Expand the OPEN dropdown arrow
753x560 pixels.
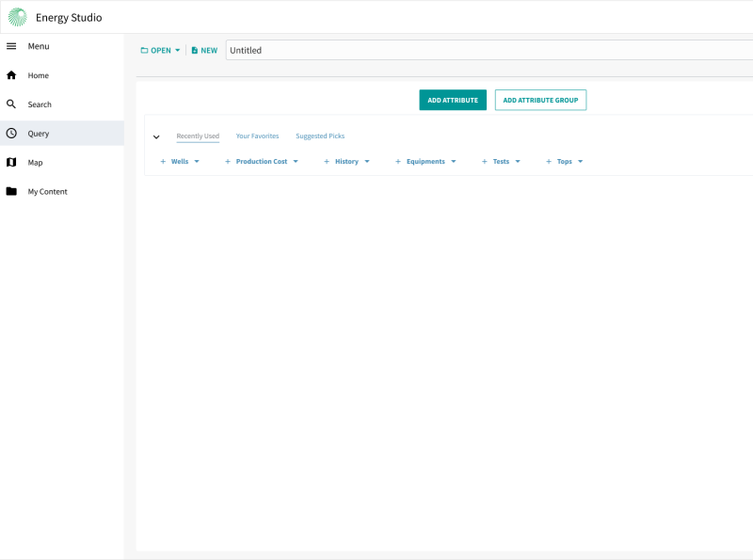176,50
